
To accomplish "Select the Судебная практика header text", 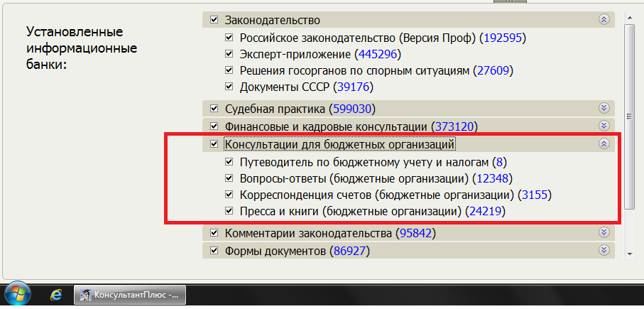I will point(275,109).
